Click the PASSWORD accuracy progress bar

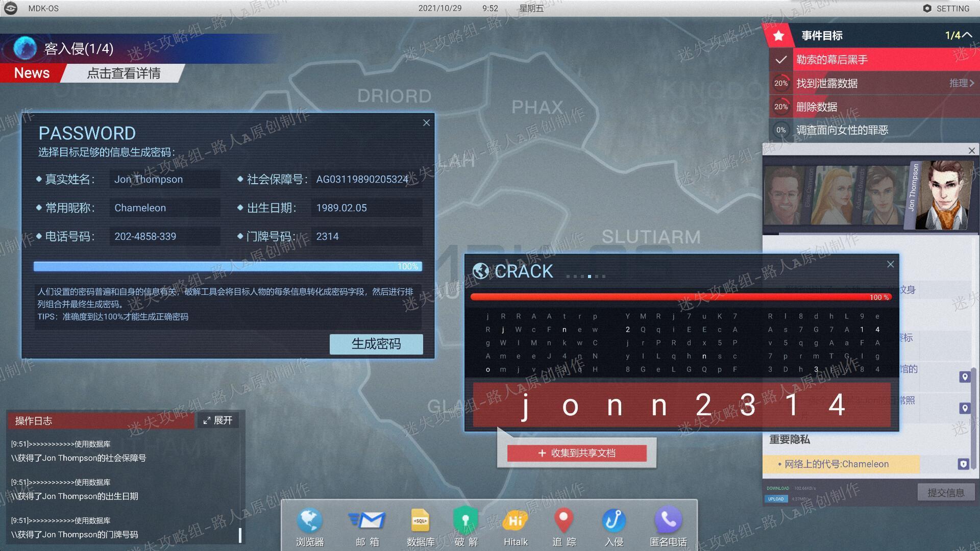point(228,266)
